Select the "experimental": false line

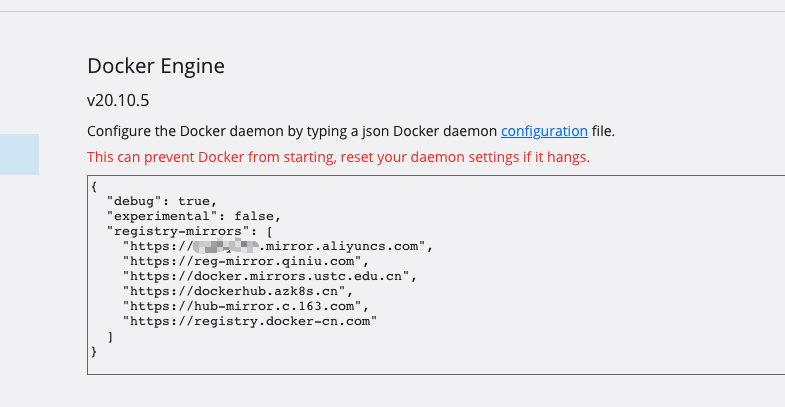tap(194, 216)
